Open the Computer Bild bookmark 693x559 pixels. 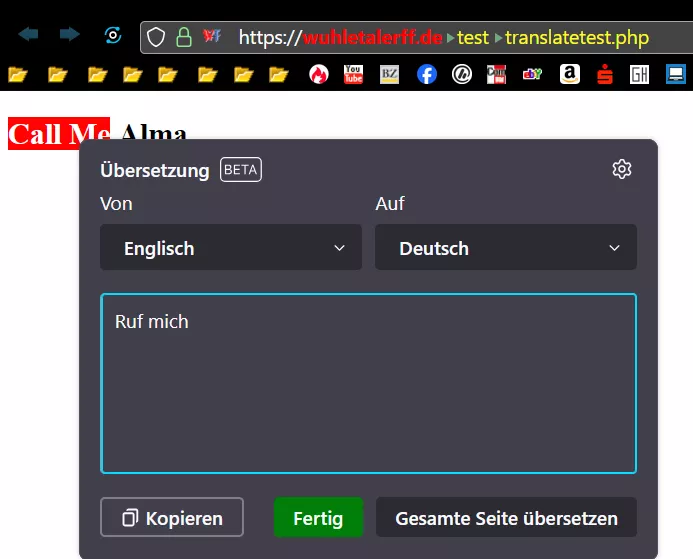(496, 74)
